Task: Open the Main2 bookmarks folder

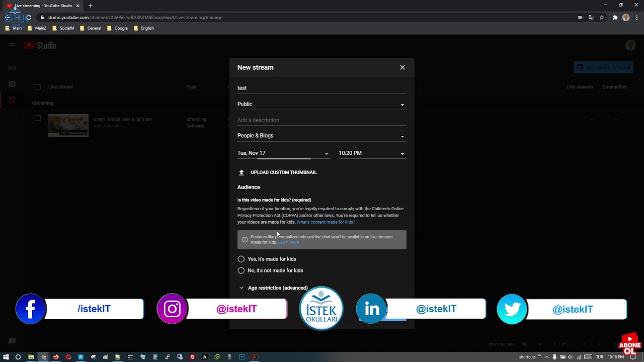Action: coord(37,28)
